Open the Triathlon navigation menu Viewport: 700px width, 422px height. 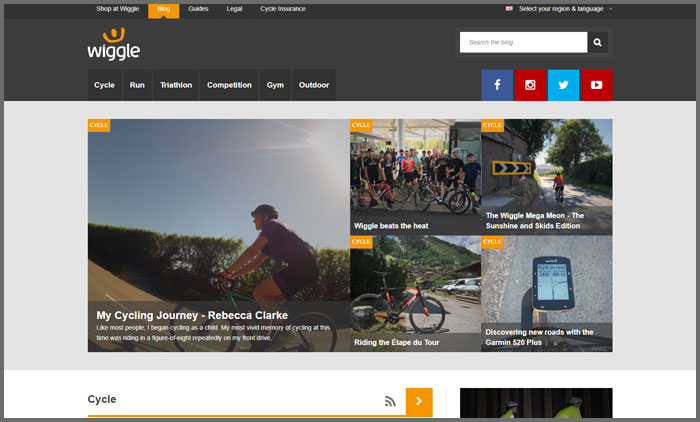[x=175, y=85]
